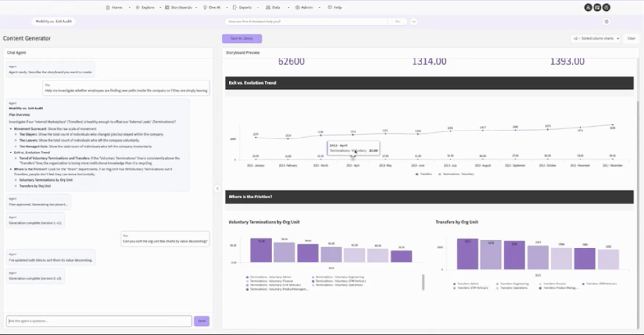The image size is (644, 335).
Task: Open the Admin gear menu
Action: click(x=297, y=7)
